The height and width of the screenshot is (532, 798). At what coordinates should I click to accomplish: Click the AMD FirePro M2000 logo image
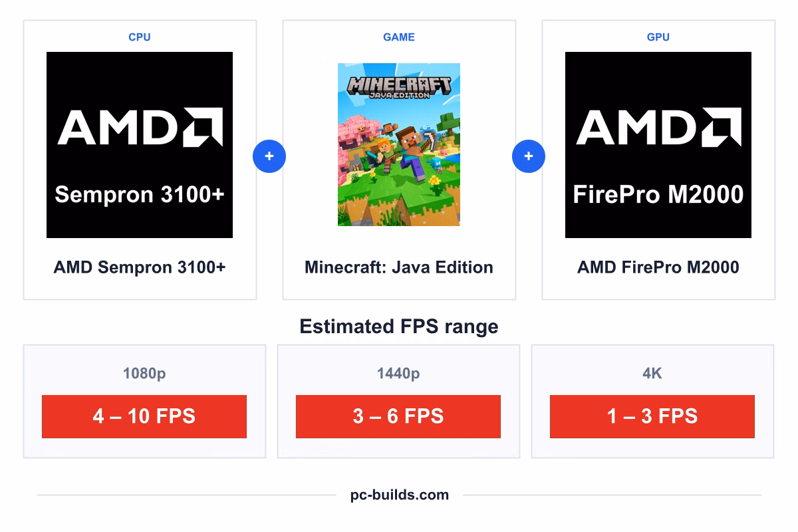[x=658, y=145]
